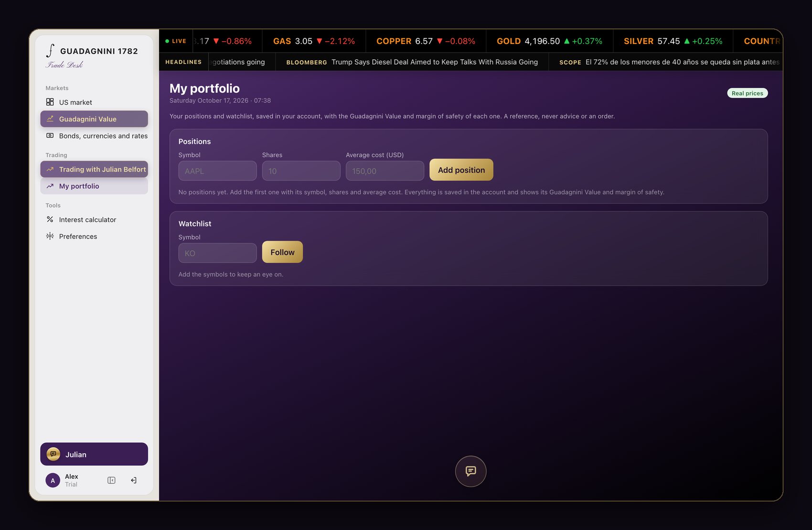Focus the Average cost (USD) field

click(x=385, y=171)
